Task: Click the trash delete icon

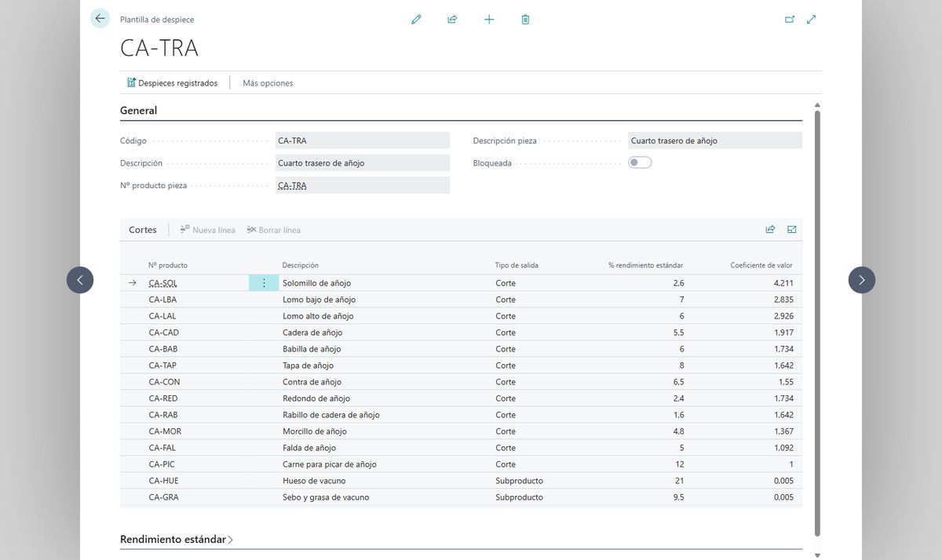Action: pos(525,20)
